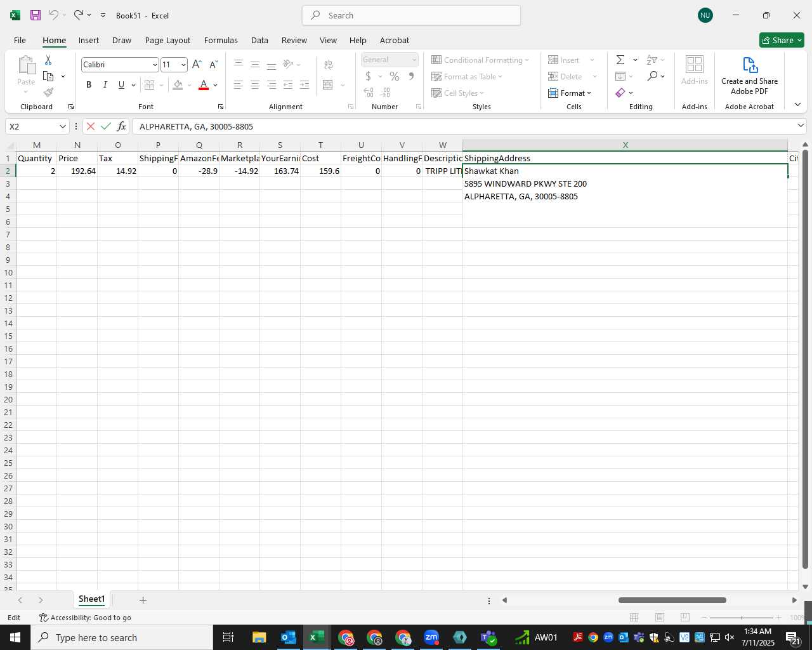Viewport: 812px width, 650px height.
Task: Toggle Align Left alignment
Action: pos(239,84)
